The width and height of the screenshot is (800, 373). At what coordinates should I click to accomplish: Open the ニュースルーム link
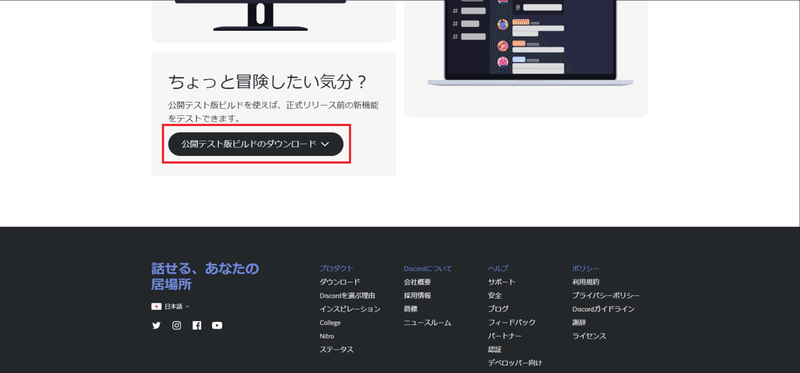coord(428,322)
